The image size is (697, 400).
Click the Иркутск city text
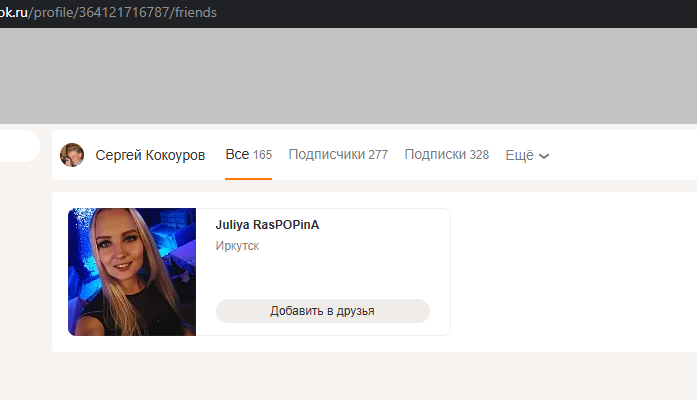pos(237,246)
